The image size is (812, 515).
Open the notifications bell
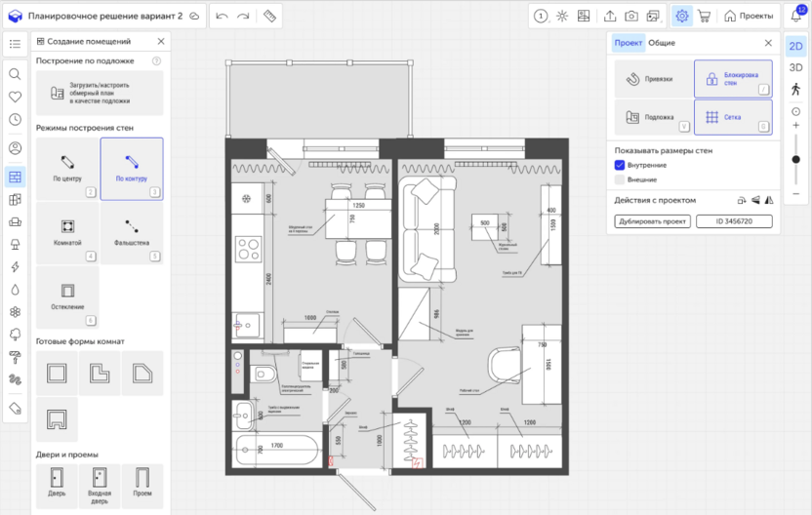(x=796, y=17)
